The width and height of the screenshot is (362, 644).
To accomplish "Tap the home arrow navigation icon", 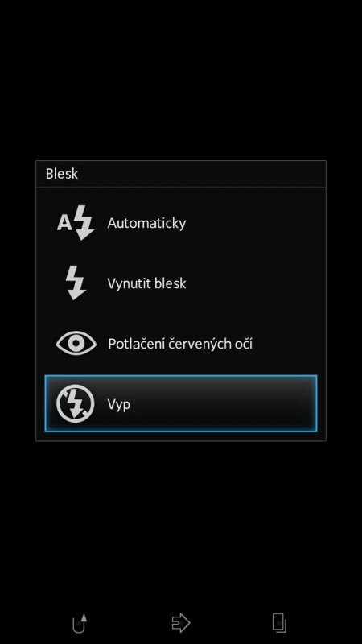I will click(181, 623).
